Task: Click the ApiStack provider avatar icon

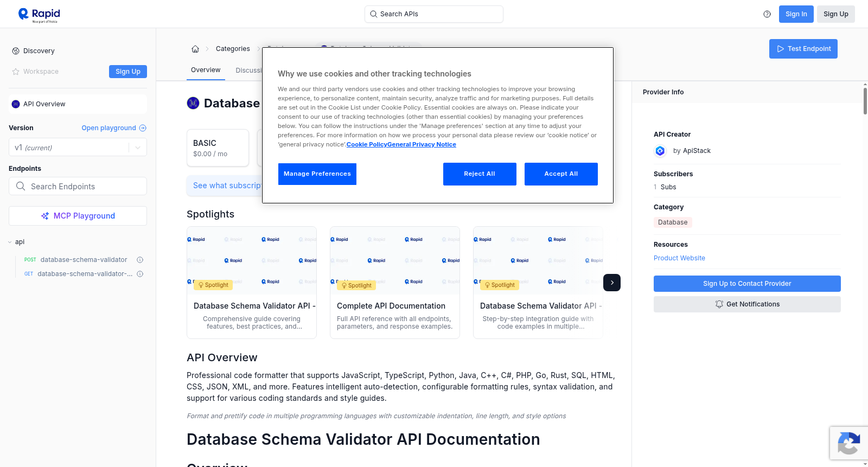Action: (x=660, y=151)
